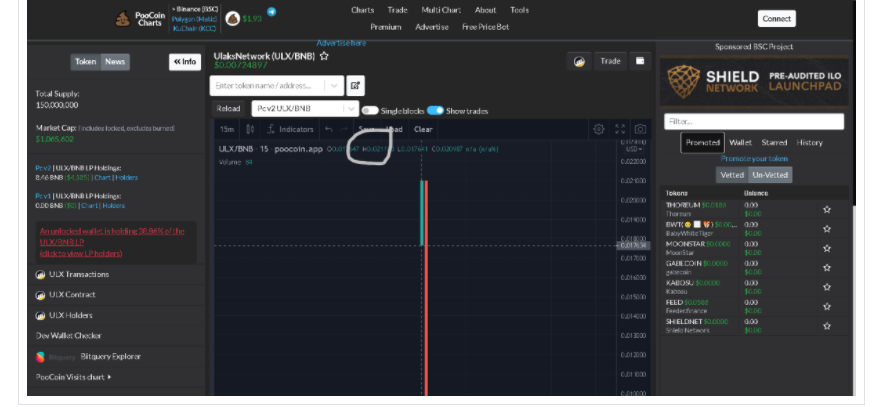Open chart settings gear icon
877x407 pixels.
598,129
